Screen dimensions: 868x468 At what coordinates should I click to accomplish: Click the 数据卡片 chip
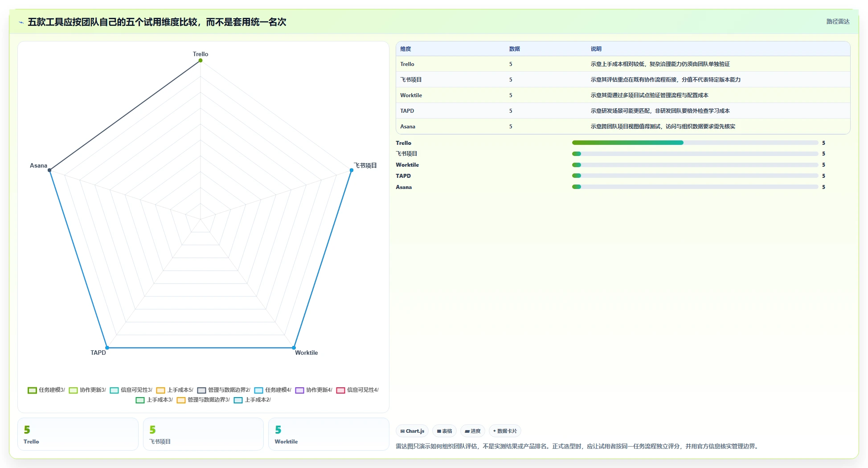pos(505,431)
